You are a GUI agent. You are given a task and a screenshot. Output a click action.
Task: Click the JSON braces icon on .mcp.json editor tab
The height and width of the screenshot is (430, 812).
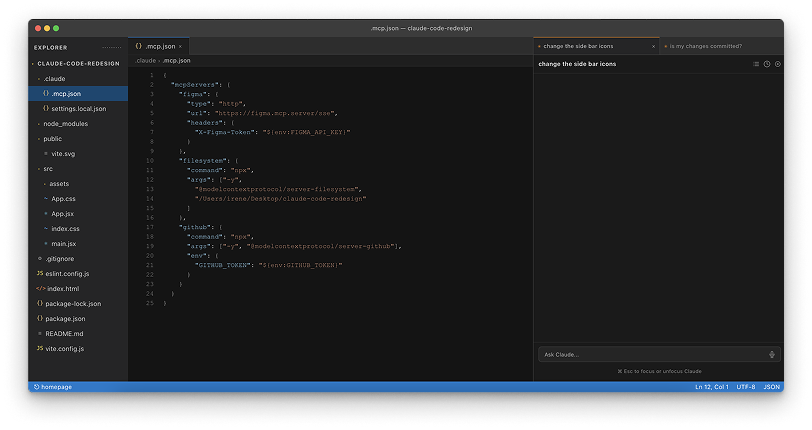(x=138, y=46)
